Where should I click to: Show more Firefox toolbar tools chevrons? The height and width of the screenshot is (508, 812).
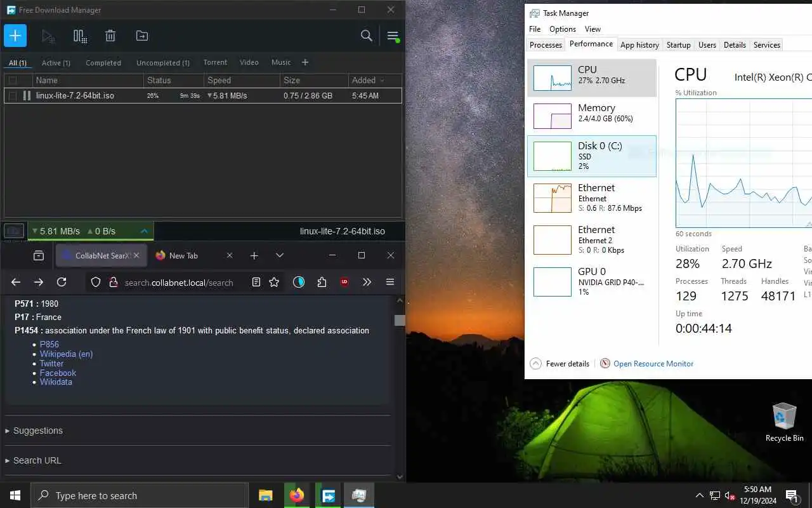(367, 282)
